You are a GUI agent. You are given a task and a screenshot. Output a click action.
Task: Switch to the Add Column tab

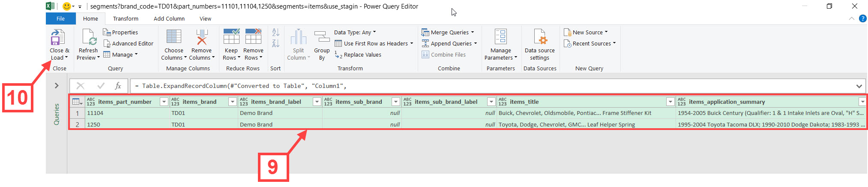click(x=169, y=18)
